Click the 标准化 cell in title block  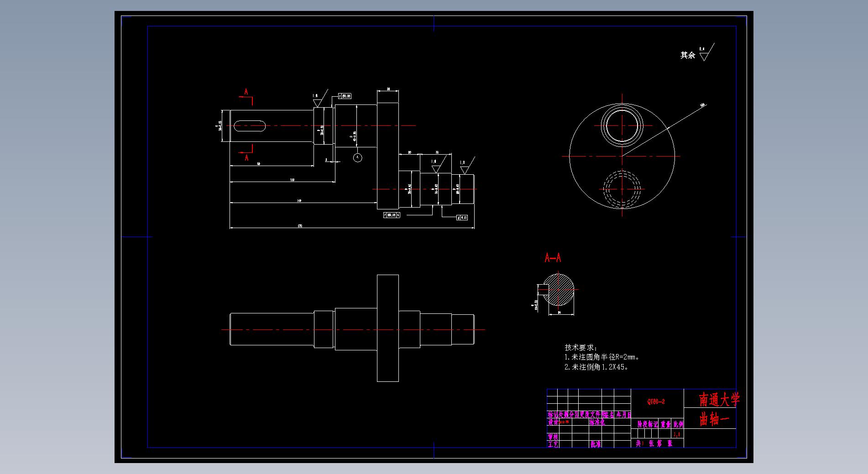click(596, 422)
